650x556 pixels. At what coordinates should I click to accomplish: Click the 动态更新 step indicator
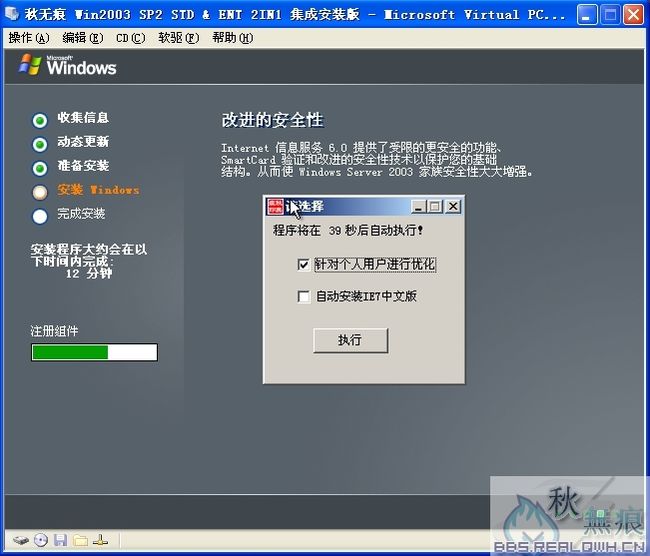click(x=40, y=144)
